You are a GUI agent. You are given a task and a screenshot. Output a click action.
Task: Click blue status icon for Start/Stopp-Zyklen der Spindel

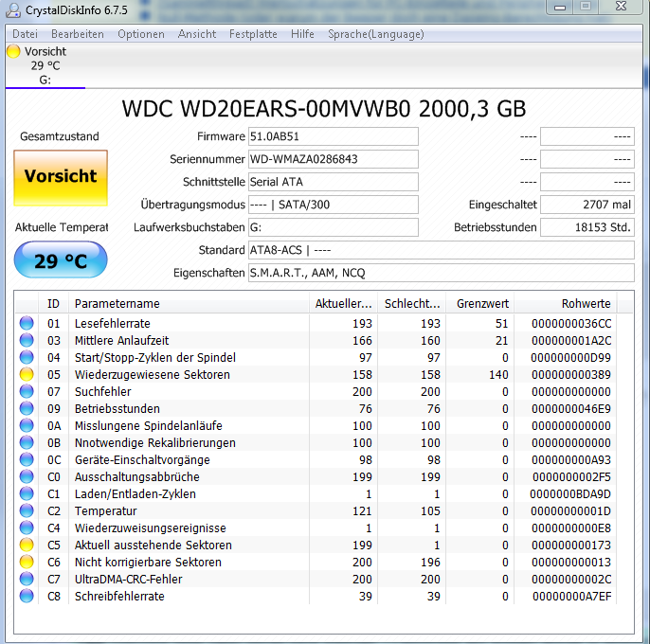click(x=27, y=357)
